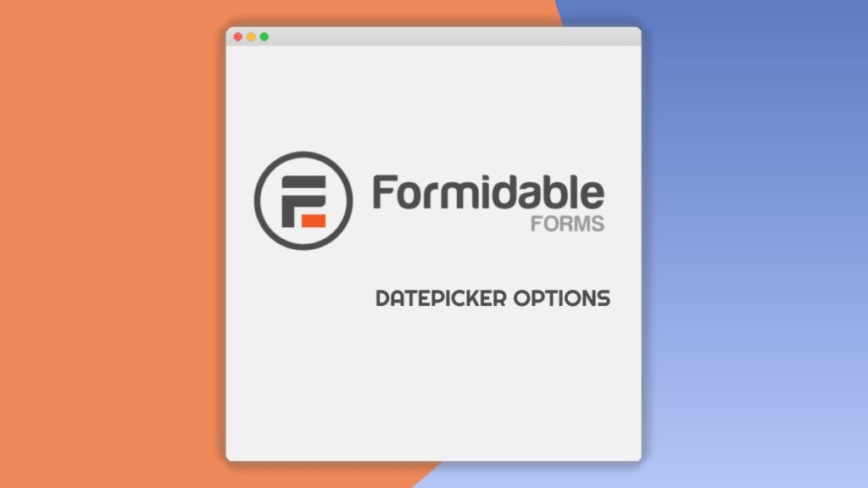
Task: Click the word "OPTIONS" in the heading
Action: click(x=562, y=299)
